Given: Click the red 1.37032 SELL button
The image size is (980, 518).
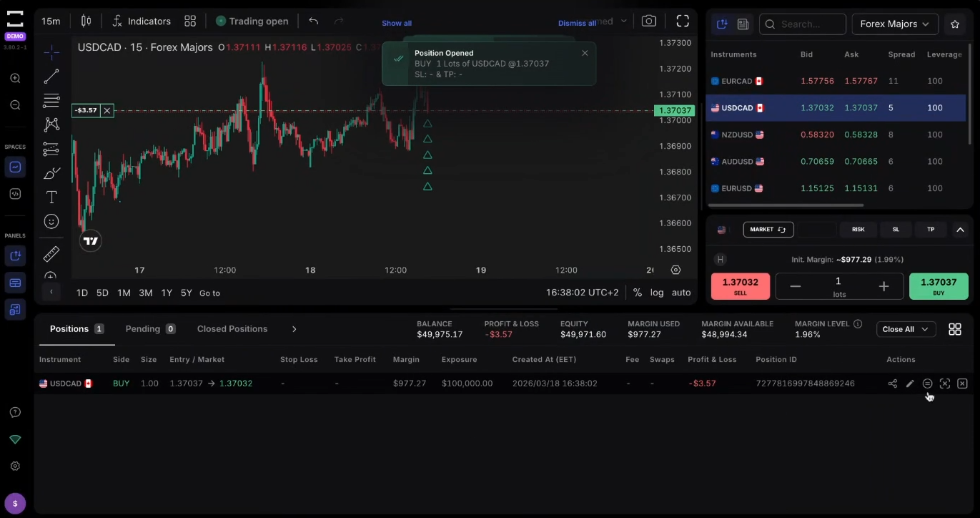Looking at the screenshot, I should point(740,286).
